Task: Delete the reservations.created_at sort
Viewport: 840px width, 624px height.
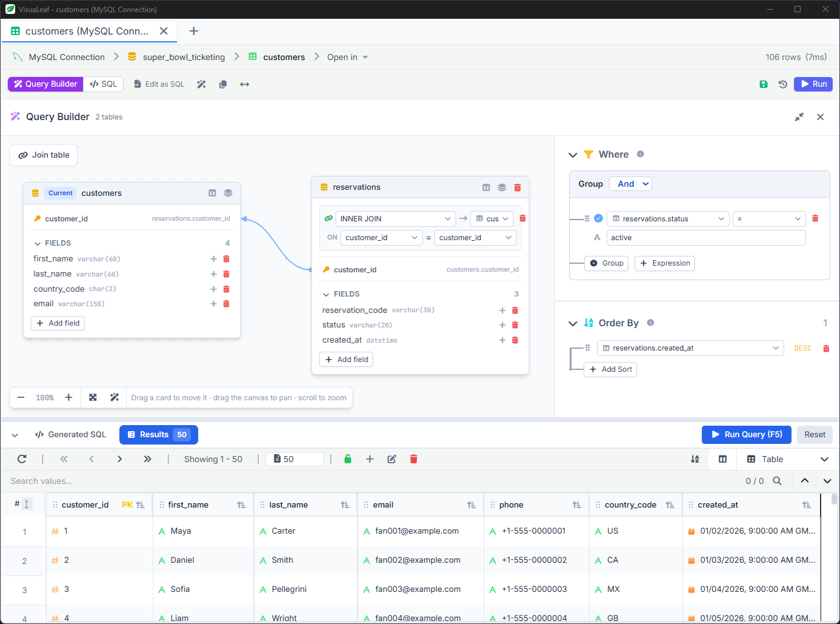Action: coord(826,348)
